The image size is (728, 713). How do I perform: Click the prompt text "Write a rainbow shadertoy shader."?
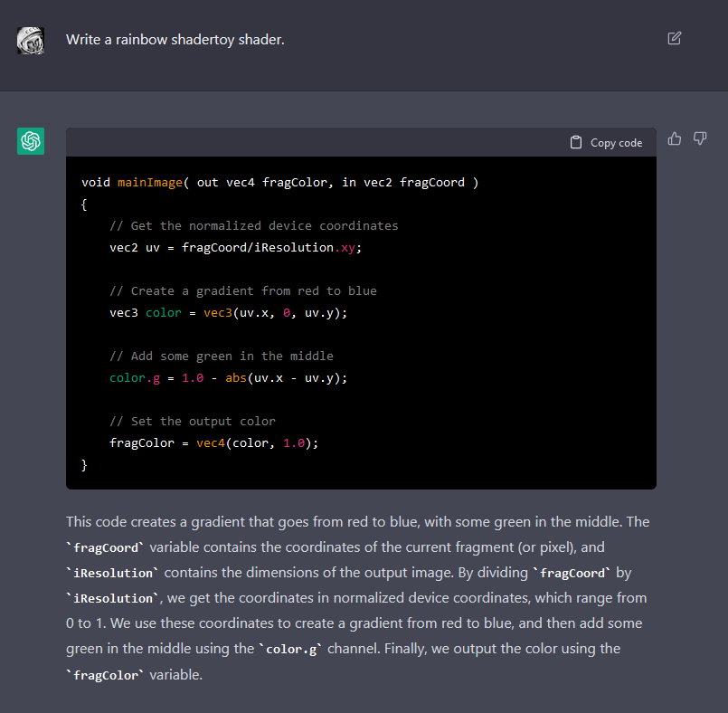coord(175,40)
